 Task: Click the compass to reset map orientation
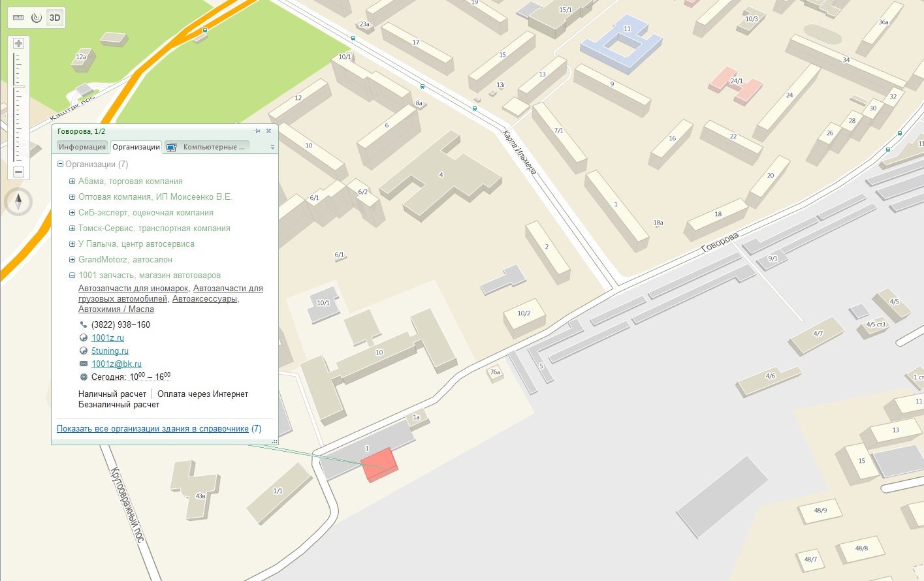[x=18, y=202]
